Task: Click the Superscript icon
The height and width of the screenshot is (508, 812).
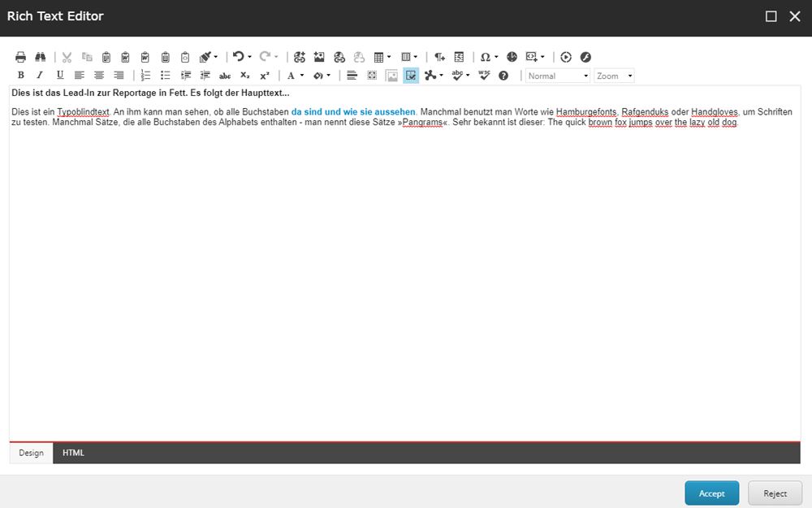Action: (265, 76)
